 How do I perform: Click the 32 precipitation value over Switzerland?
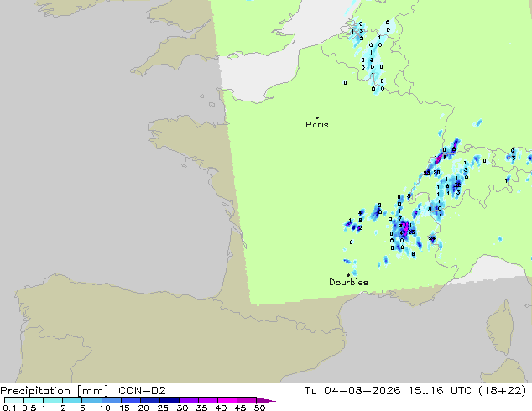pyautogui.click(x=457, y=185)
